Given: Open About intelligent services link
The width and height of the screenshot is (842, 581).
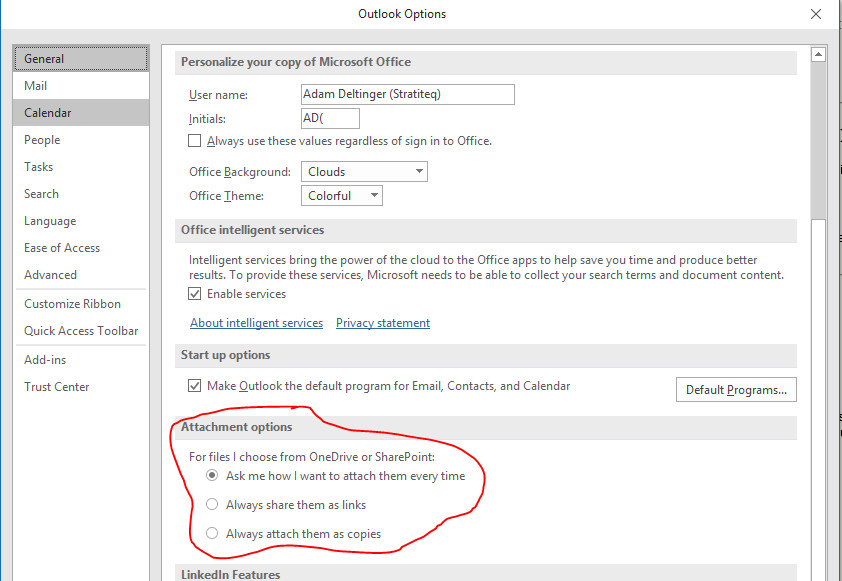Looking at the screenshot, I should [256, 323].
